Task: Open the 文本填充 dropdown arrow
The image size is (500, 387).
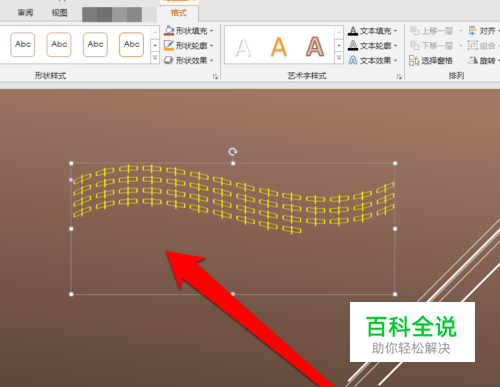Action: (x=396, y=31)
